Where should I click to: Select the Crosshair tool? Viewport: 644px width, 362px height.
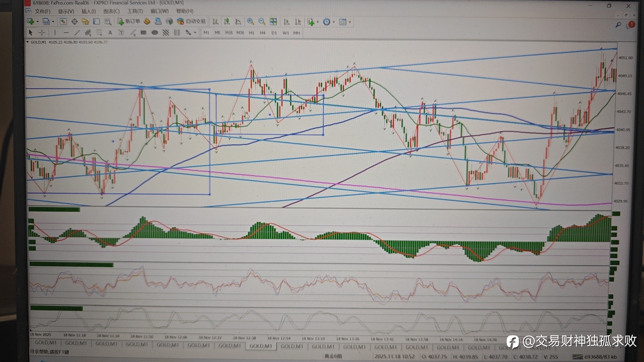point(42,33)
